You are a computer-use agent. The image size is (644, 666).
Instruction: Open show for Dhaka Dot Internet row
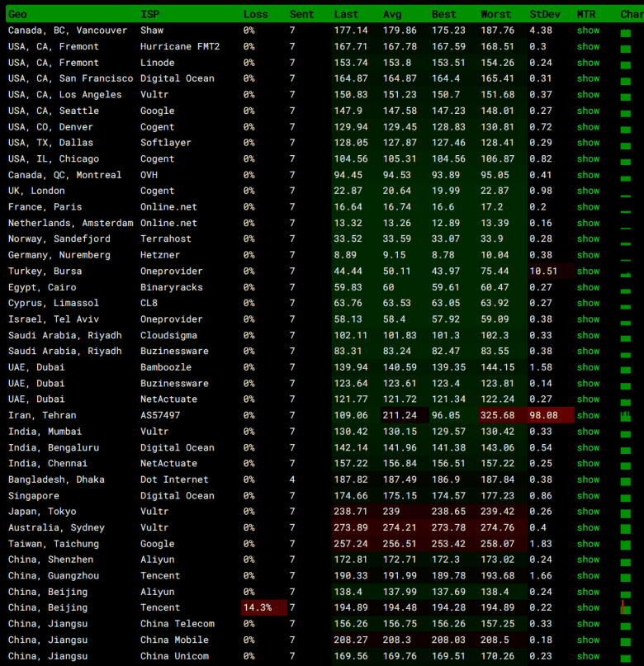point(588,479)
